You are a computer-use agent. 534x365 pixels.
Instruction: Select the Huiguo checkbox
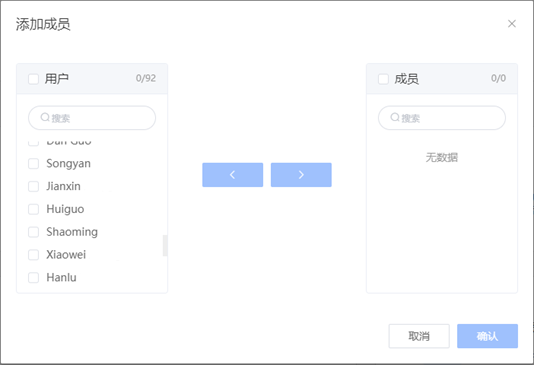(x=33, y=209)
